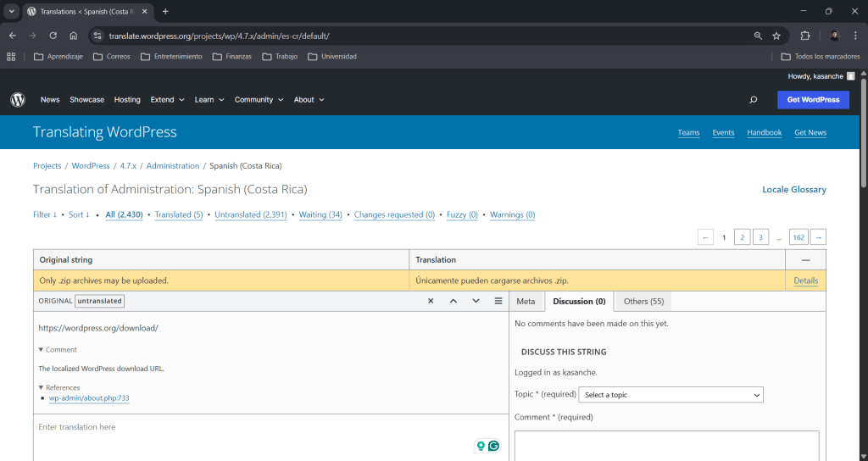Click the Grammarly icon in translation box
This screenshot has width=868, height=461.
[x=493, y=446]
